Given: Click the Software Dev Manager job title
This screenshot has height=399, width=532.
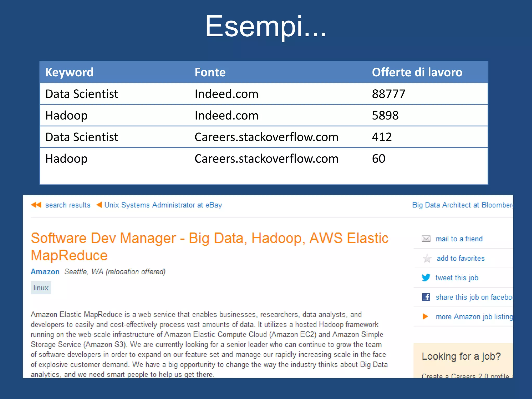Looking at the screenshot, I should pyautogui.click(x=209, y=247).
